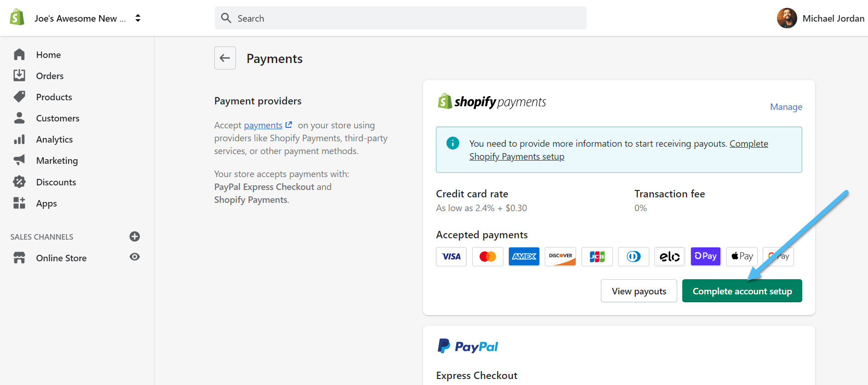Click the Analytics bar chart icon

coord(19,139)
